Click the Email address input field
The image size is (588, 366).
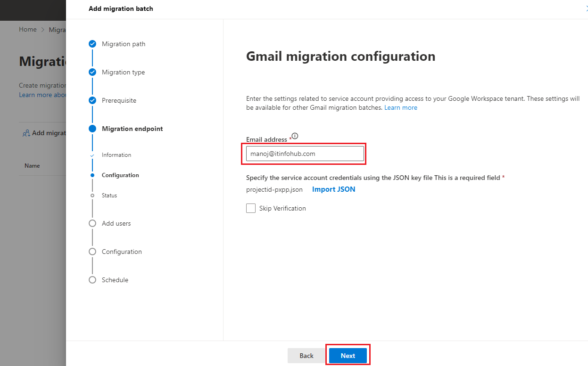coord(305,154)
